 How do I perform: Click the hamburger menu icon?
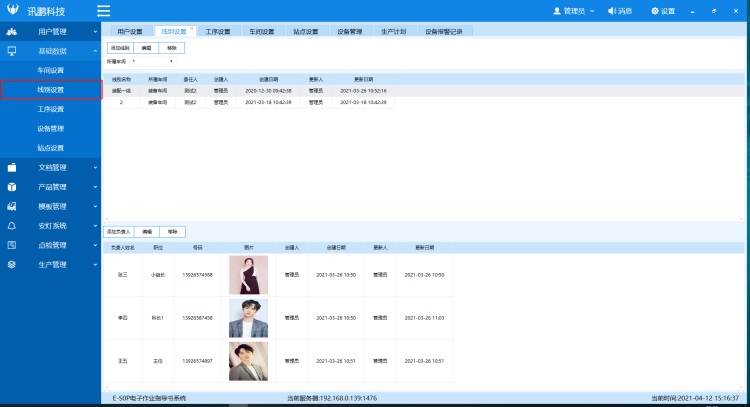click(104, 11)
